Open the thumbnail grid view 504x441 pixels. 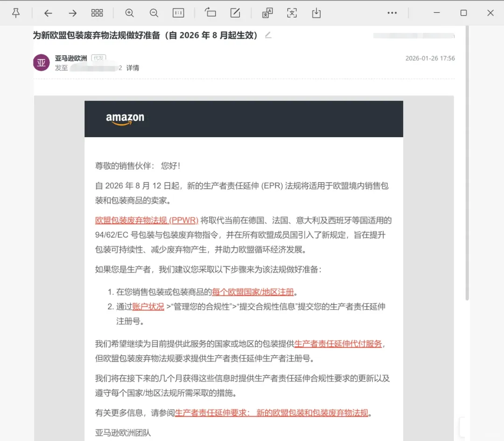(x=97, y=13)
